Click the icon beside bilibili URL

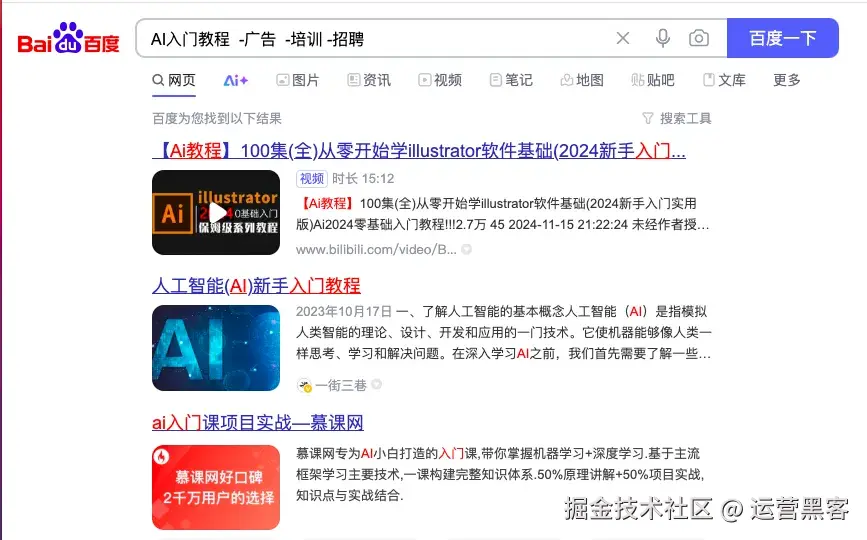[x=467, y=249]
